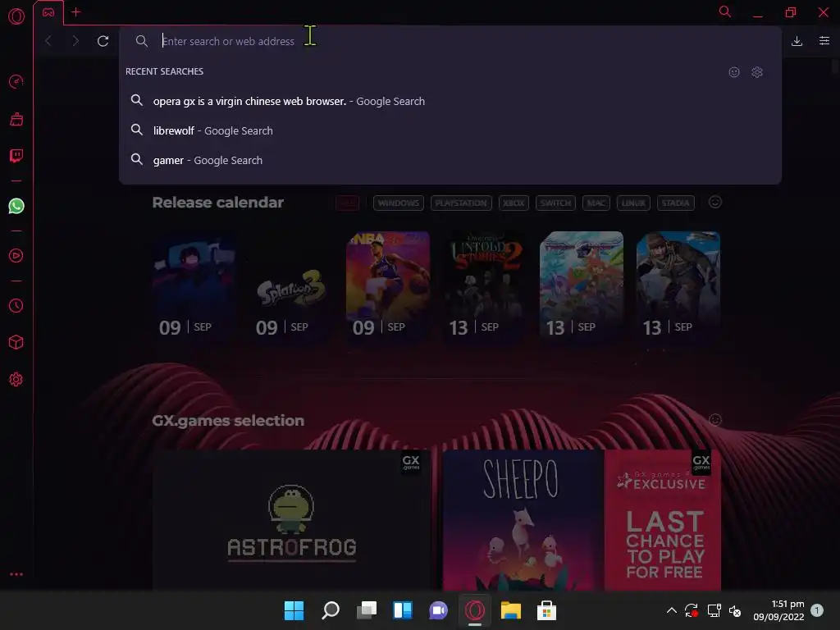Screen dimensions: 840x630
Task: Select recent search 'gamer'
Action: [450, 160]
